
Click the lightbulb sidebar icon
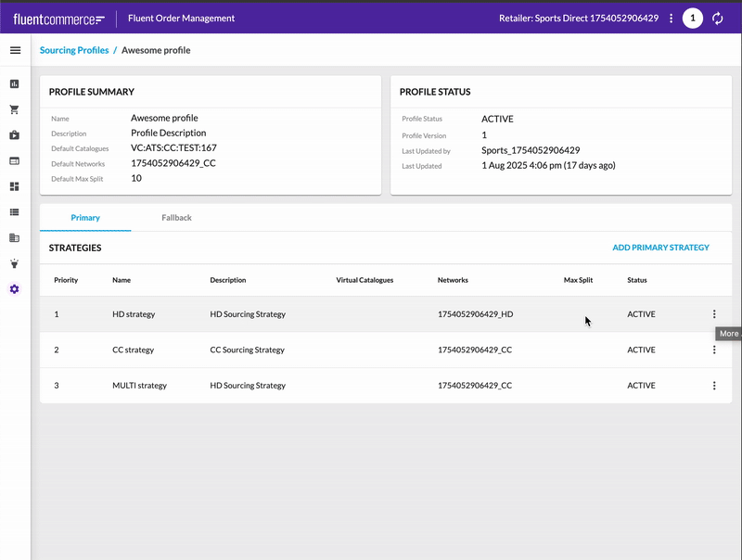coord(15,263)
